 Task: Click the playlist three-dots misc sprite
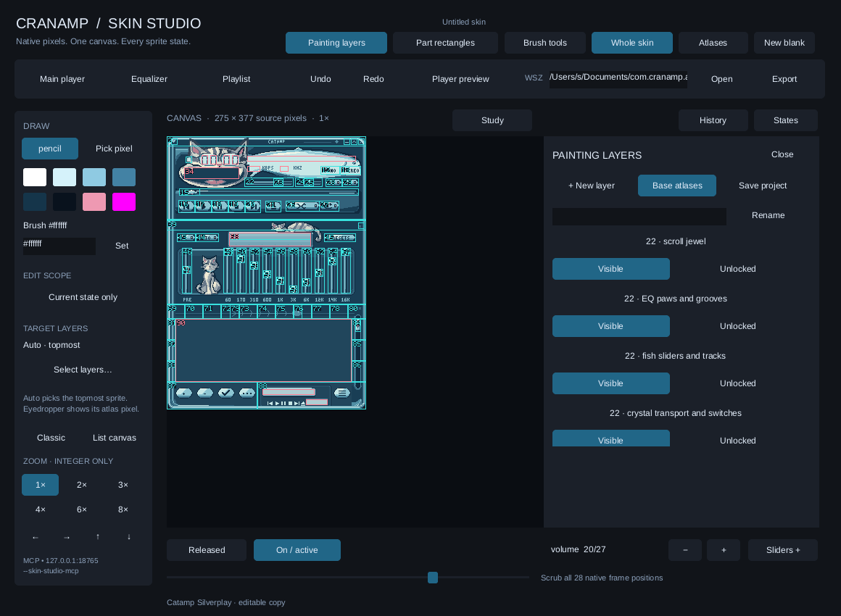(246, 393)
